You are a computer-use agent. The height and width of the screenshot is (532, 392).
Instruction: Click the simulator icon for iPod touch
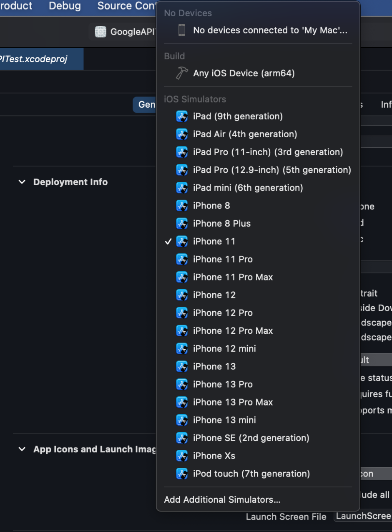coord(182,474)
